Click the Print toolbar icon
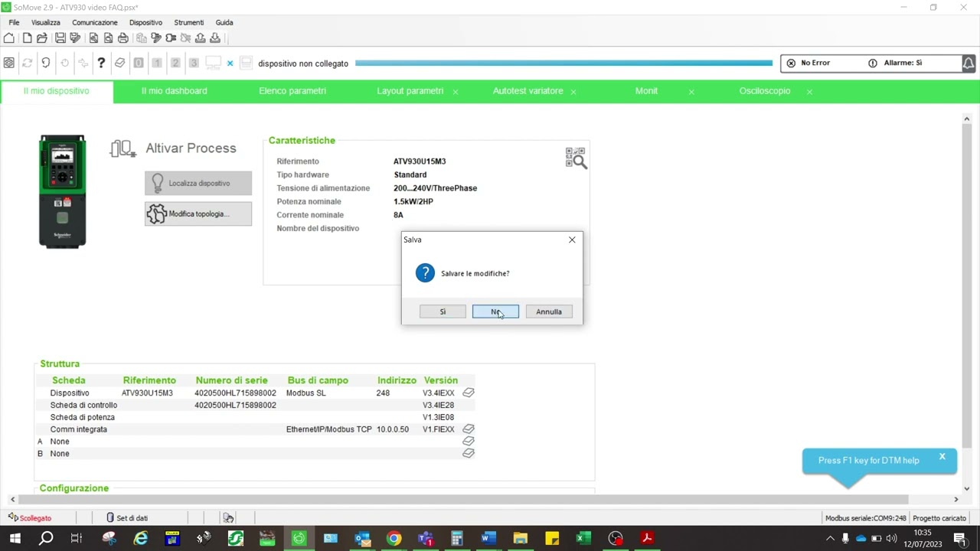The width and height of the screenshot is (980, 551). click(122, 38)
